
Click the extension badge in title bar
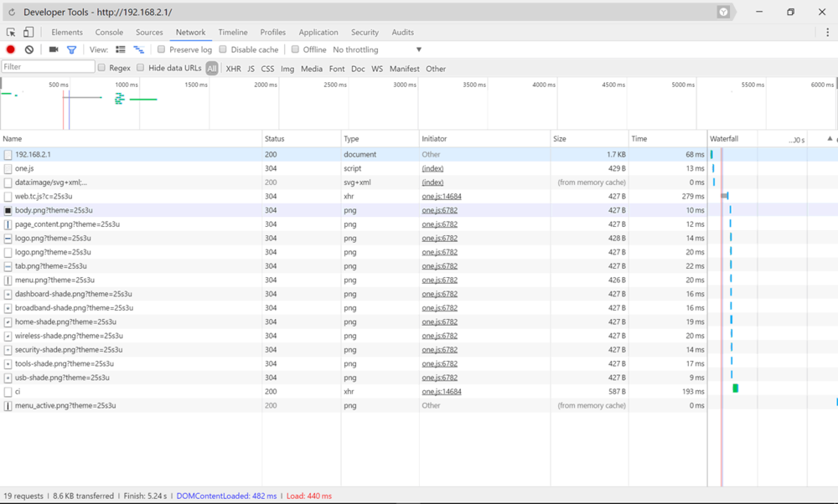(x=723, y=12)
